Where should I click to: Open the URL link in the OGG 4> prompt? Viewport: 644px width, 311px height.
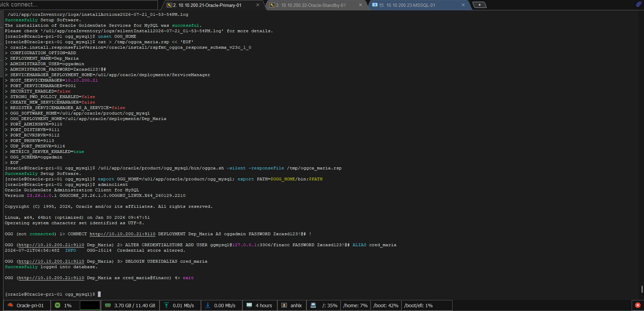51,278
